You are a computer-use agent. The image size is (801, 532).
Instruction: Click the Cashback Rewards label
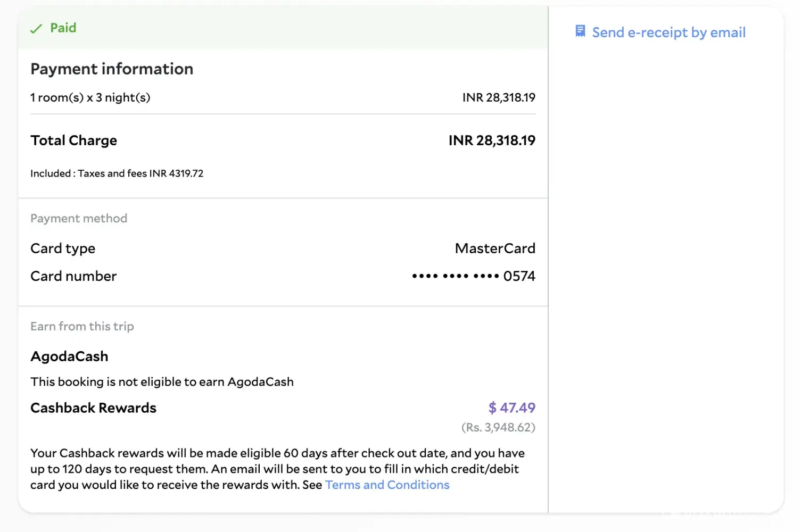point(93,408)
